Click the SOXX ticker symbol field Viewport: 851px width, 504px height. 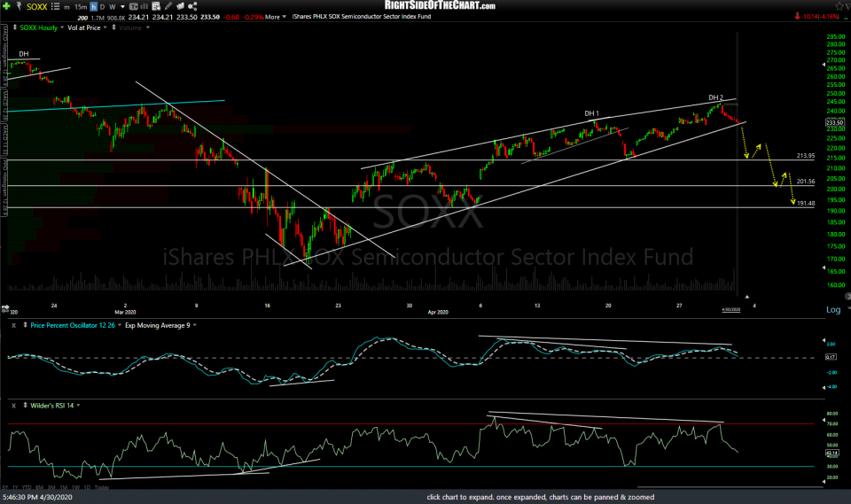(x=35, y=5)
